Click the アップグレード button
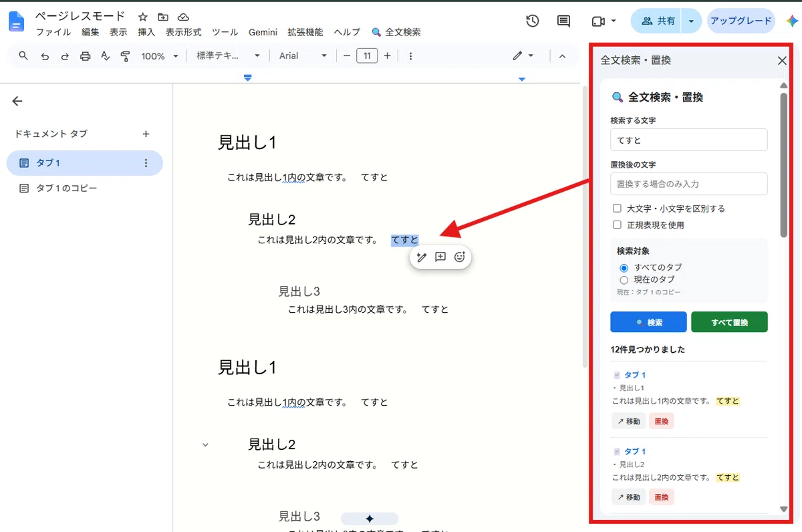The image size is (802, 532). pyautogui.click(x=741, y=21)
